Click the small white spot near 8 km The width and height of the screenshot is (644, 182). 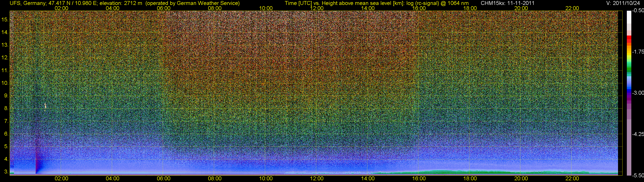pyautogui.click(x=45, y=106)
